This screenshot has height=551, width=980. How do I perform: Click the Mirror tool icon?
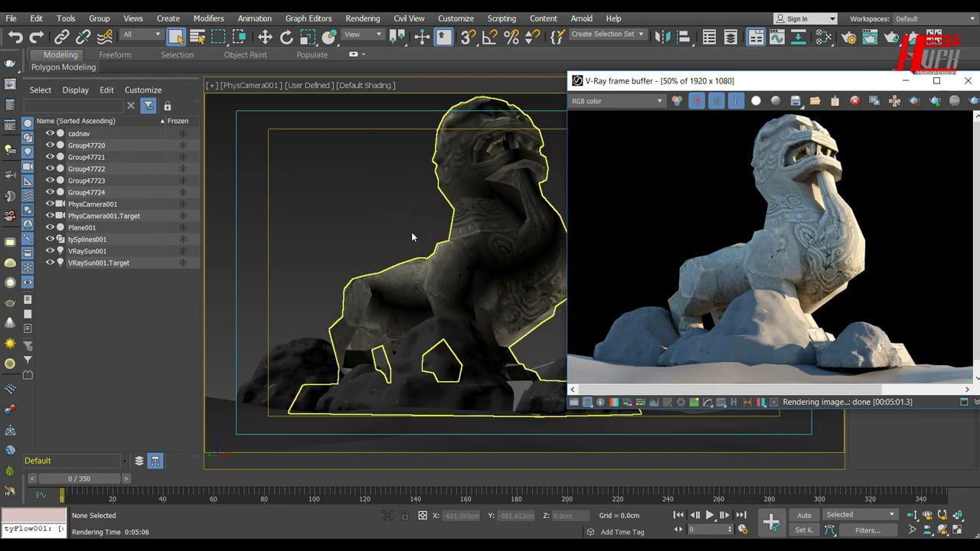(x=663, y=36)
